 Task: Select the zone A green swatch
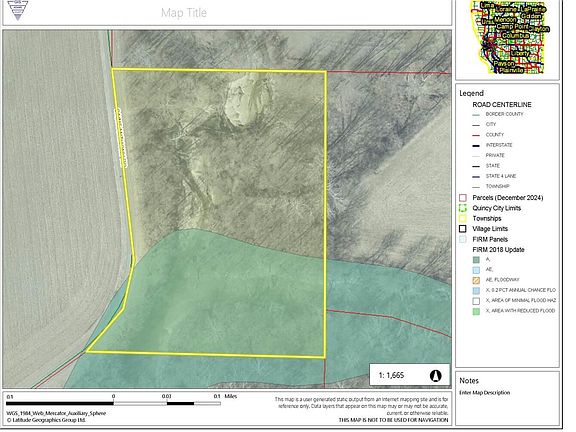point(476,259)
